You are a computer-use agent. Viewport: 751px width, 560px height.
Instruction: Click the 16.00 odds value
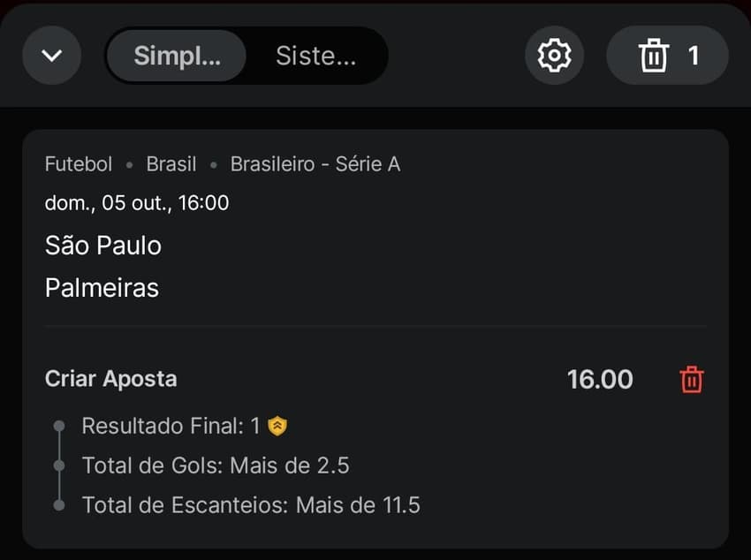pos(601,379)
